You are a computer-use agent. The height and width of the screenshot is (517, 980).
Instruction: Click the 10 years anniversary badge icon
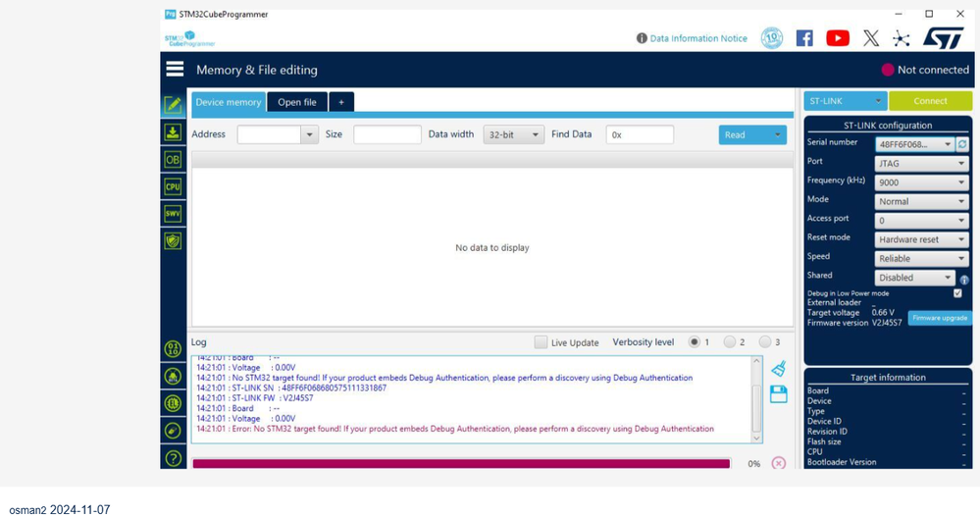[x=772, y=38]
